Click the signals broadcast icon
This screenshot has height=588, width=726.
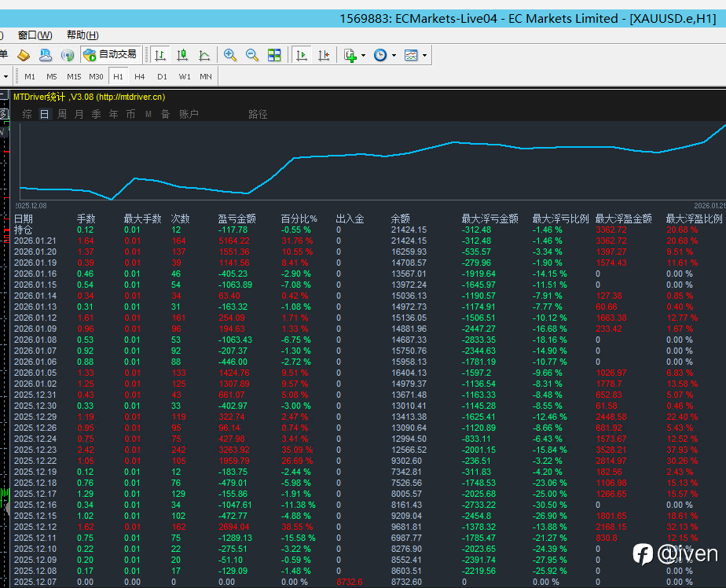68,55
